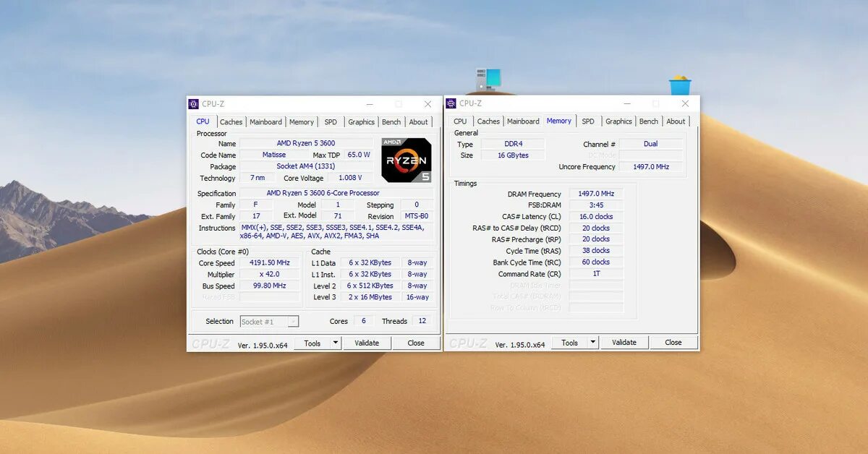Image resolution: width=868 pixels, height=454 pixels.
Task: Click the Level 3 cache value 2 x 16 MBytes
Action: coord(370,297)
